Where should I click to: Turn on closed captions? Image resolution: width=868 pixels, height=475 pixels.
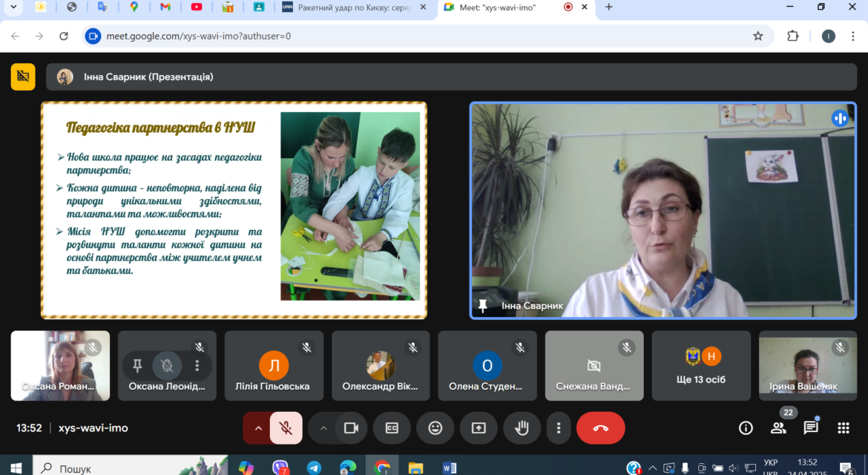(392, 428)
